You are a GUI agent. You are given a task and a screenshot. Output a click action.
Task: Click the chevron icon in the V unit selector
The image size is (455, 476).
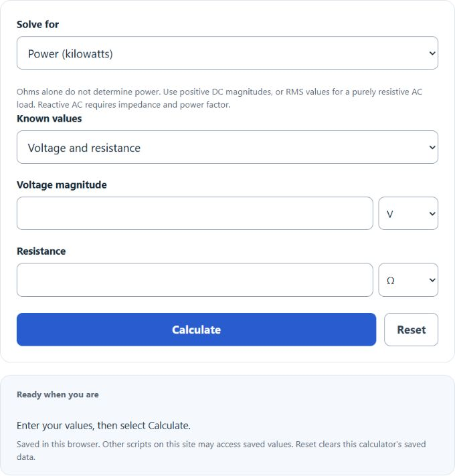pos(432,214)
